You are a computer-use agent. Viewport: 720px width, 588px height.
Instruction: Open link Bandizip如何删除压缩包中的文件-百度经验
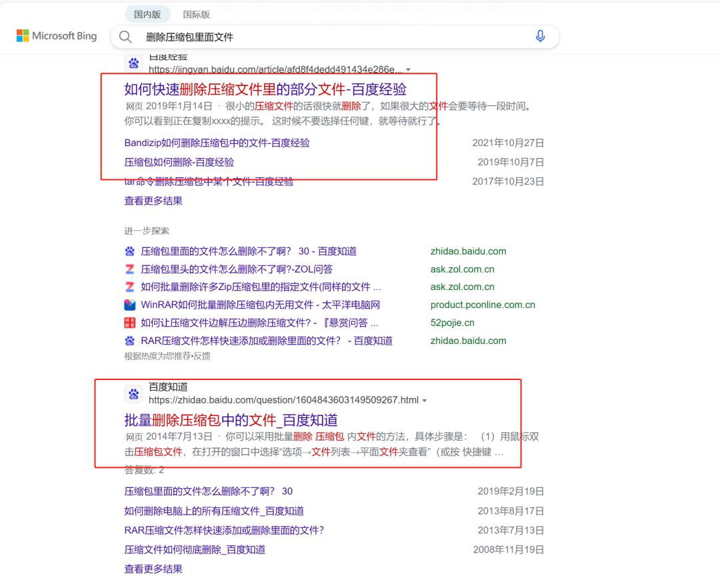(217, 143)
